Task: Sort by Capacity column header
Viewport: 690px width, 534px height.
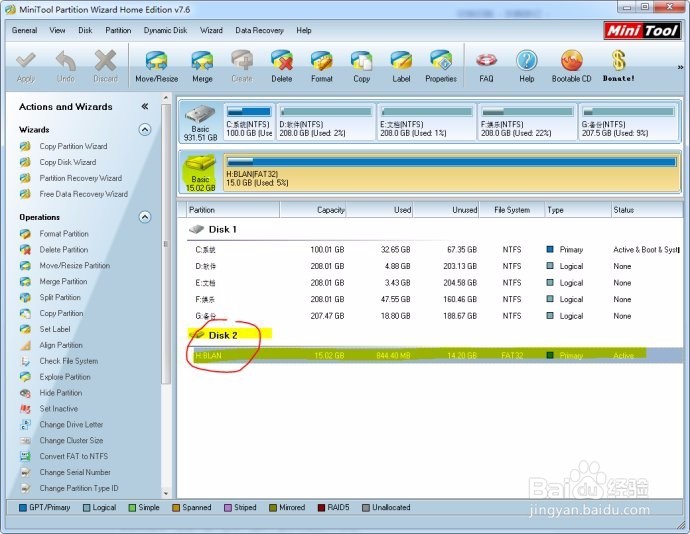Action: tap(312, 210)
